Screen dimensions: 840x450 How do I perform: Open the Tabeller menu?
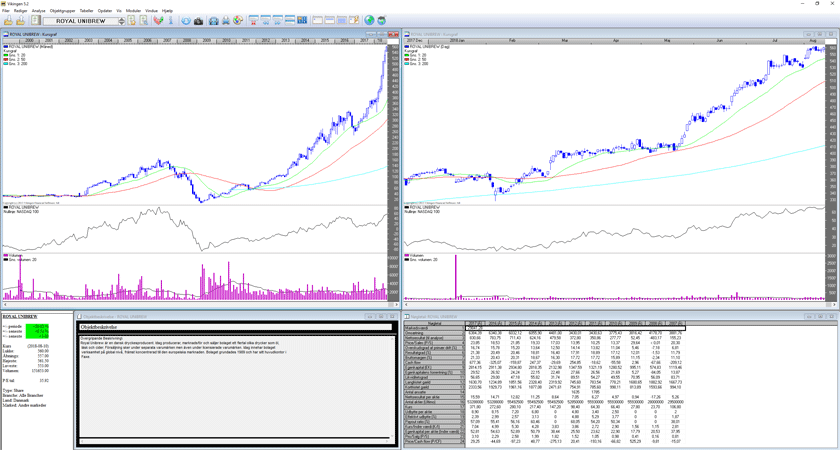click(86, 11)
